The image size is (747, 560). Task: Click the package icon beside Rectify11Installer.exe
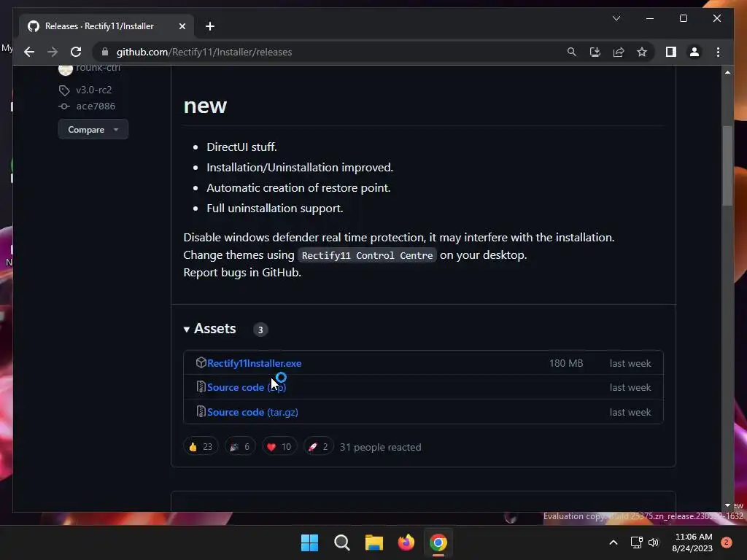click(x=201, y=363)
